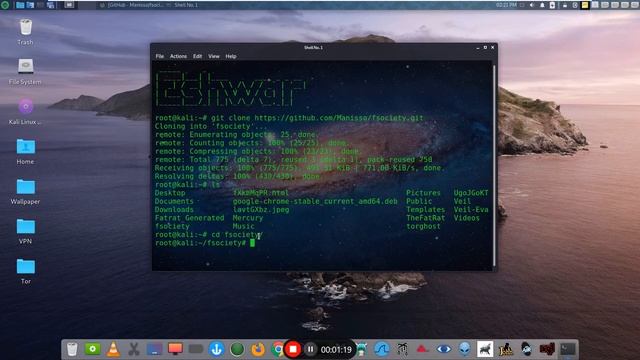Click the yellow sticky note panel icon
This screenshot has width=640, height=360.
click(x=585, y=5)
